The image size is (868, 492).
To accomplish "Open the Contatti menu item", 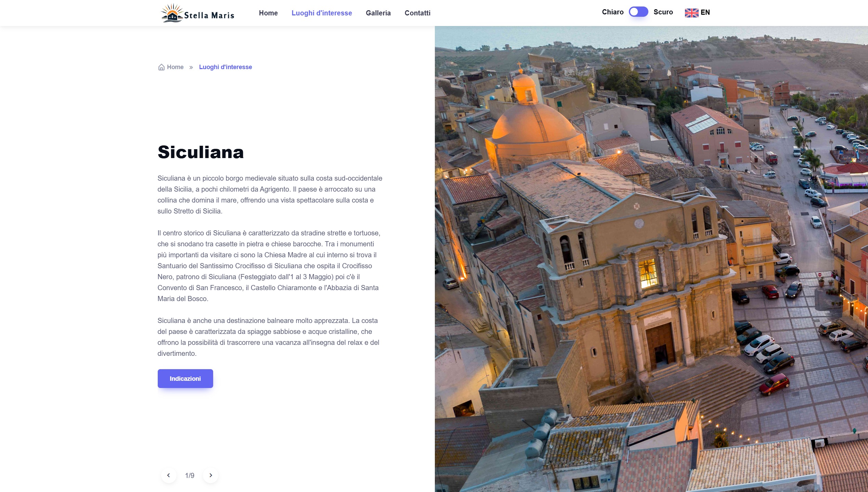I will click(x=417, y=13).
